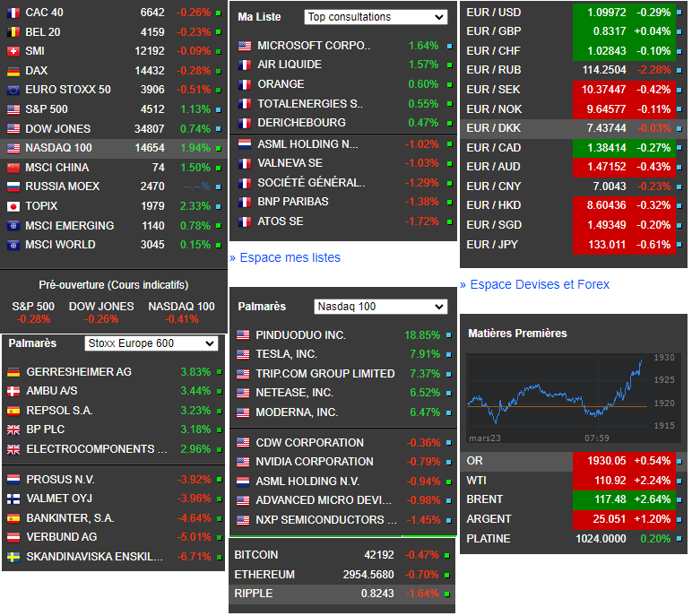Click the Dutch flag beside ASML HOLDING N... in Ma Liste
Screen dimensions: 692x616
[x=245, y=144]
